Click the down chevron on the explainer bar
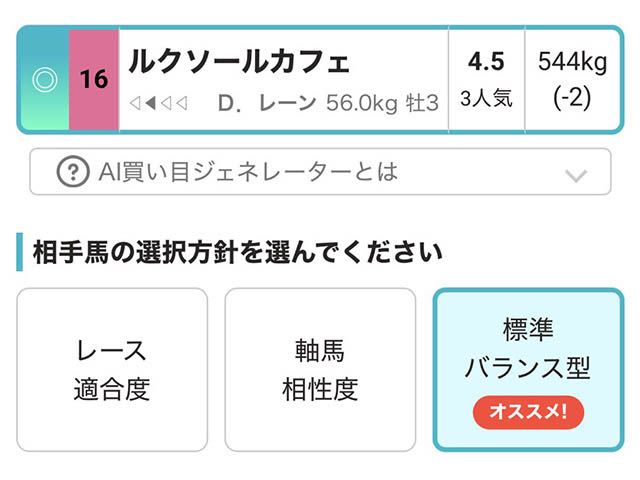The image size is (640, 480). click(x=575, y=175)
